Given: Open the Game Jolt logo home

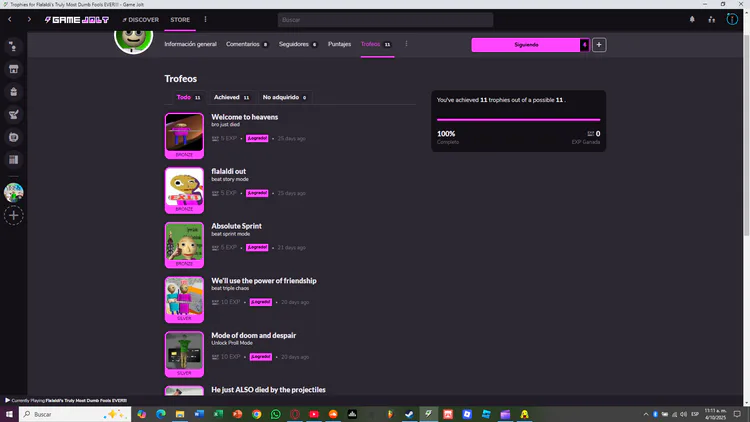Looking at the screenshot, I should point(77,20).
